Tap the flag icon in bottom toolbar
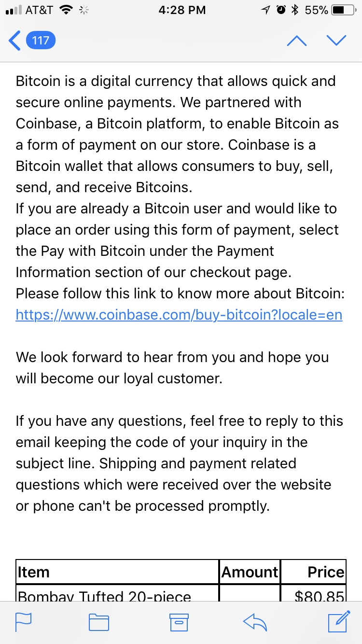 coord(23,622)
